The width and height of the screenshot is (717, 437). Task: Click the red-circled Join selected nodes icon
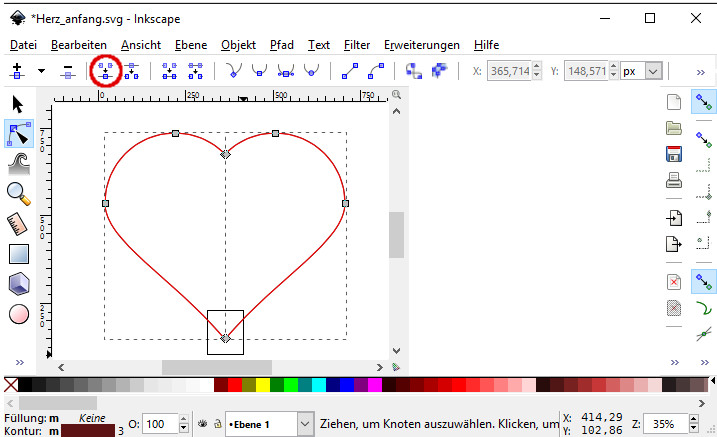[105, 71]
